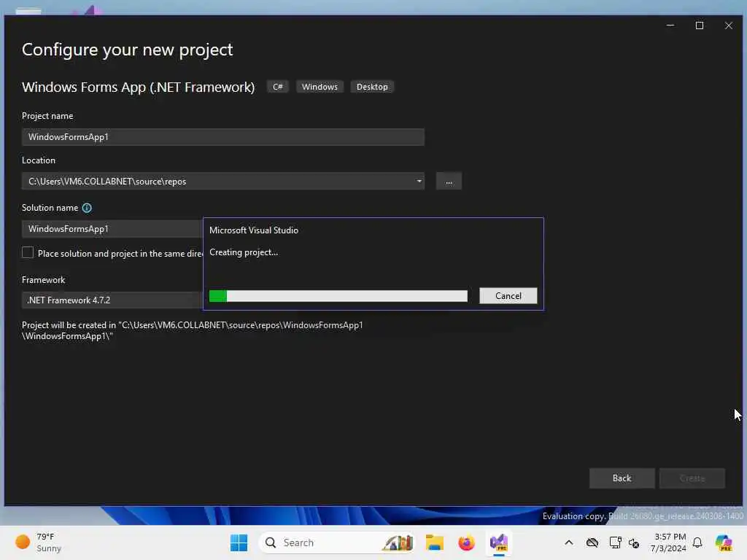Maximize the Visual Studio dialog window
This screenshot has width=747, height=560.
pos(700,26)
